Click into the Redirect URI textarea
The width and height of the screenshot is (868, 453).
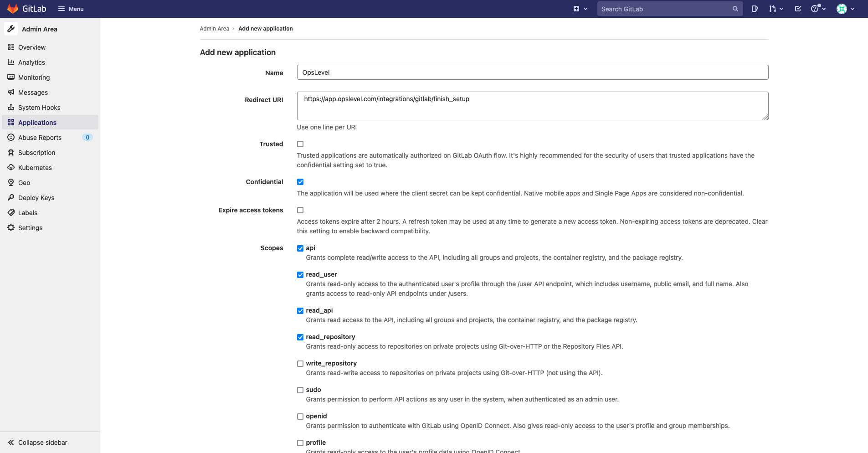pyautogui.click(x=533, y=106)
